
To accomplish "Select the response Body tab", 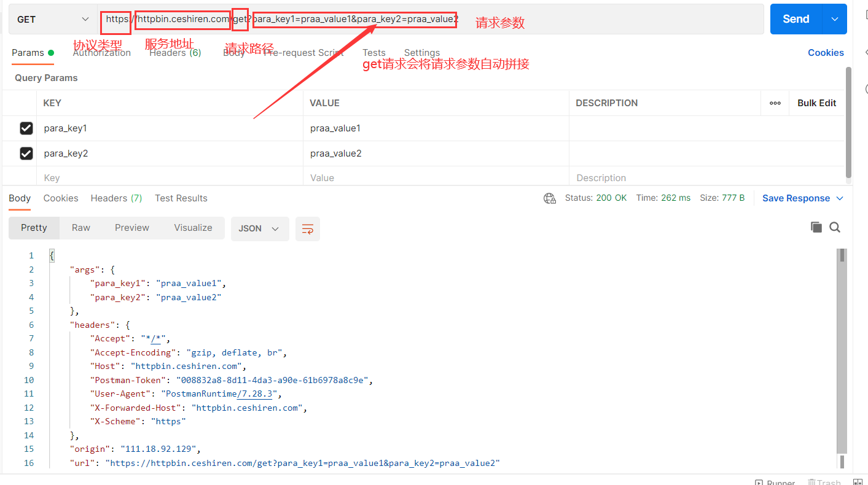I will pos(20,198).
